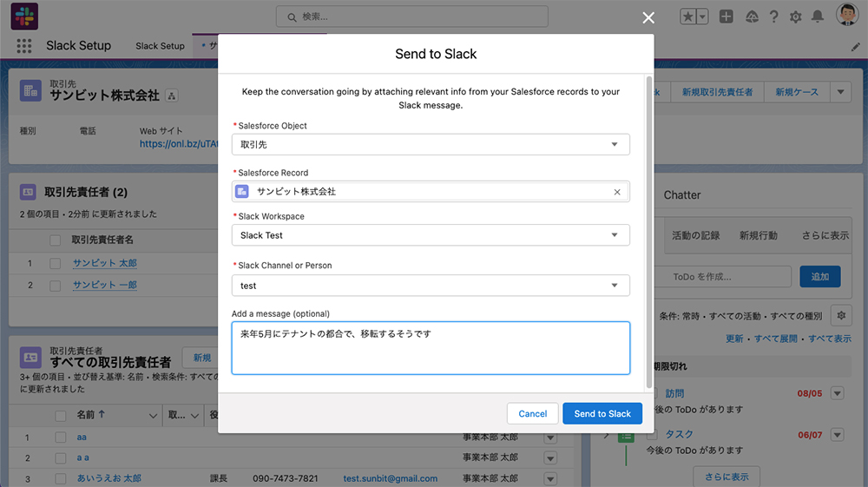The image size is (868, 487).
Task: Check the box for サンビット 一郎
Action: point(55,286)
